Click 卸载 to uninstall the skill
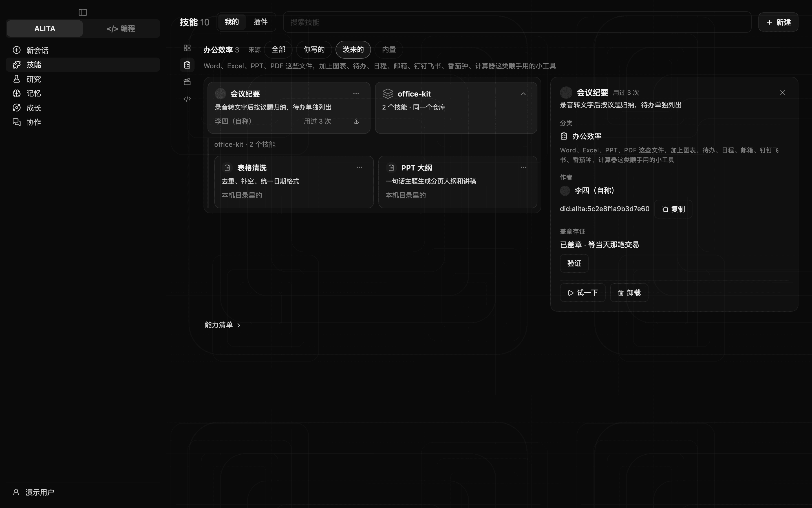This screenshot has height=508, width=812. 629,293
